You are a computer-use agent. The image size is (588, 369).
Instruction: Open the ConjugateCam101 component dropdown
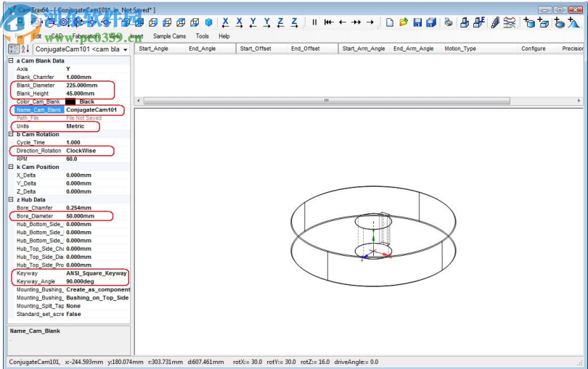pos(126,49)
